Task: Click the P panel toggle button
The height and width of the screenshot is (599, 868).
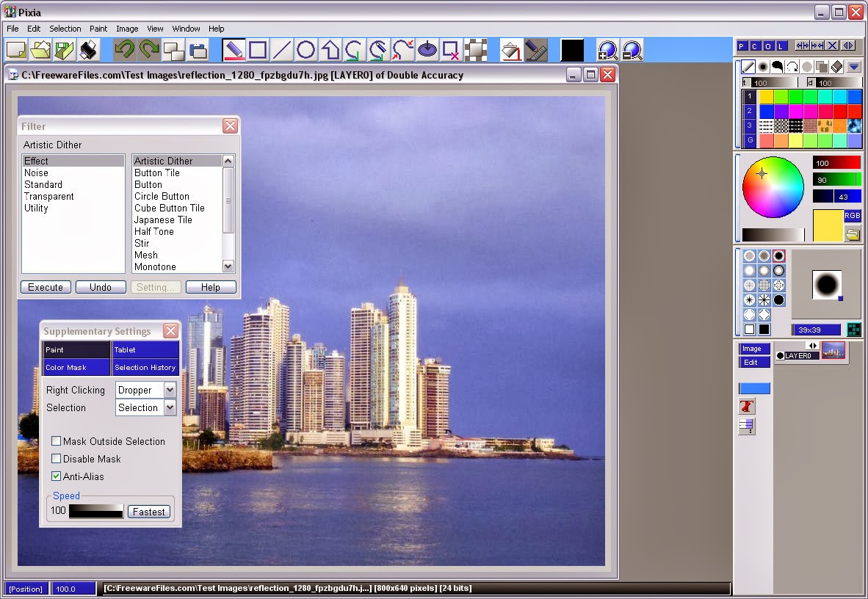Action: 742,46
